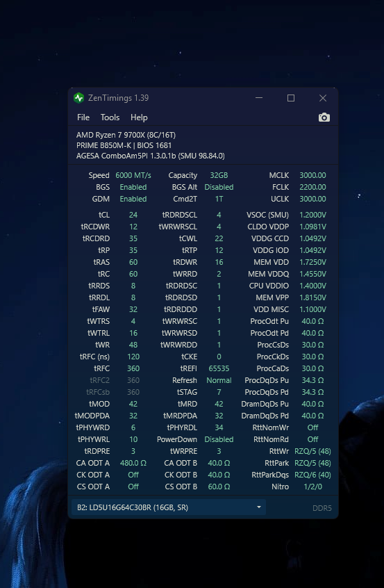384x588 pixels.
Task: Click the CLDO VDDP value 1.0981V
Action: 312,227
